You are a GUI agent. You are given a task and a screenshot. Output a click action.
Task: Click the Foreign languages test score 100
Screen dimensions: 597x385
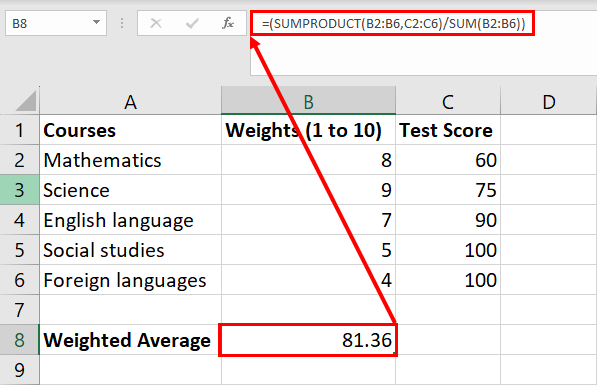coord(448,280)
